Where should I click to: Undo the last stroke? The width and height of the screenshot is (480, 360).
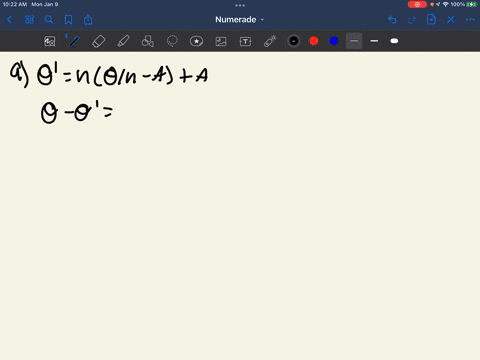click(392, 20)
